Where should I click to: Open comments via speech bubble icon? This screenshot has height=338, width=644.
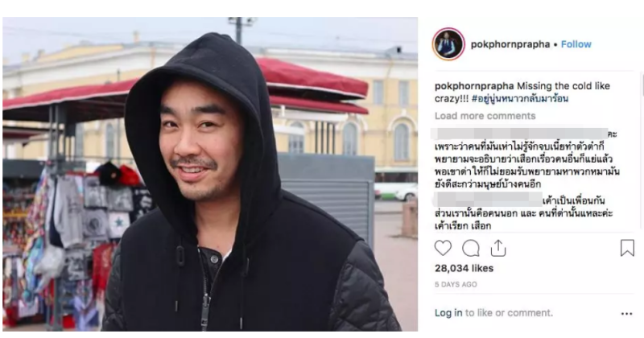(x=471, y=248)
